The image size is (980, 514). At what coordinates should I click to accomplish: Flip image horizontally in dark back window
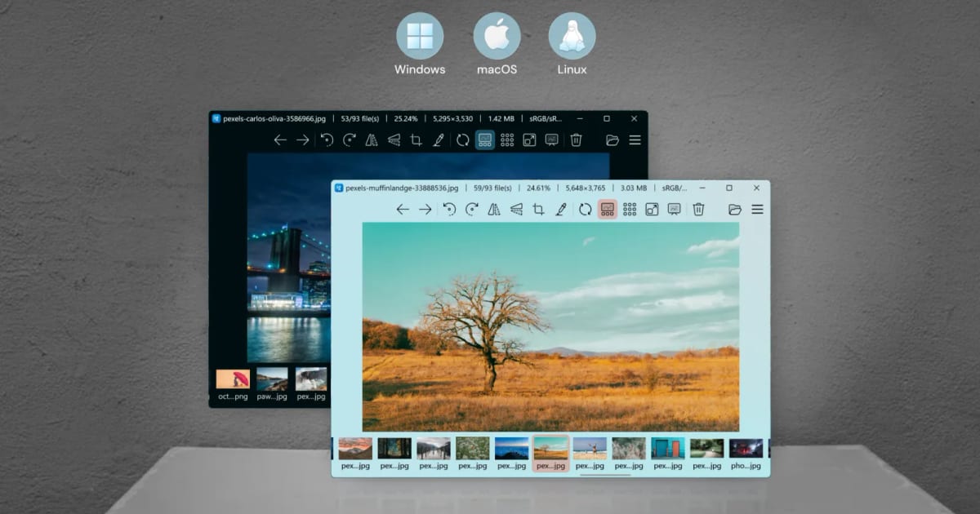click(x=372, y=140)
